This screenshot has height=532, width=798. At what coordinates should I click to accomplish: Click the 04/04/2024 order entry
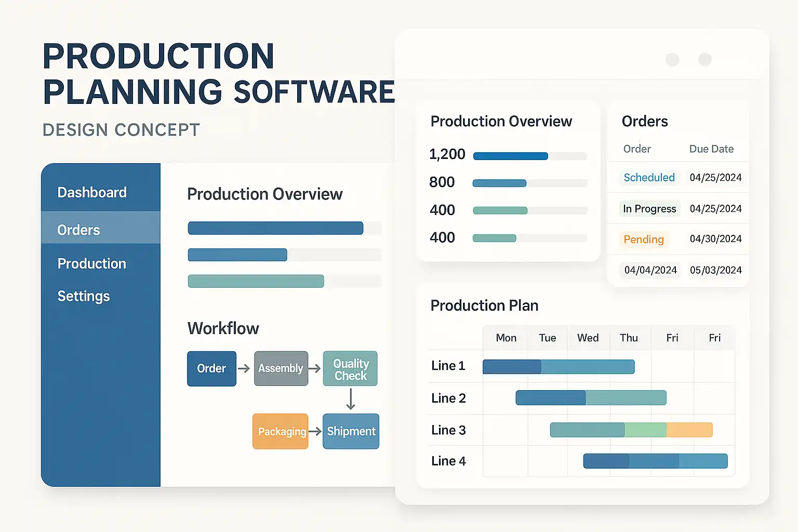click(x=650, y=270)
